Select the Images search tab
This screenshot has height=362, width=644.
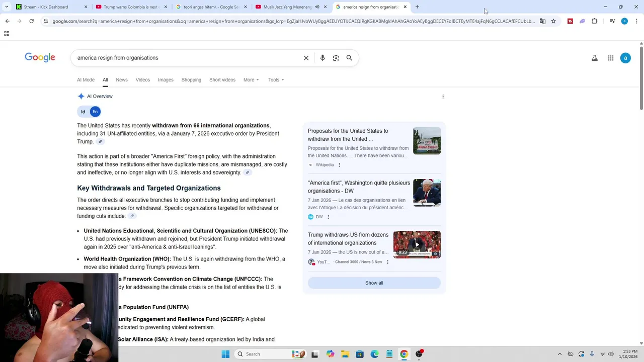[x=166, y=80]
